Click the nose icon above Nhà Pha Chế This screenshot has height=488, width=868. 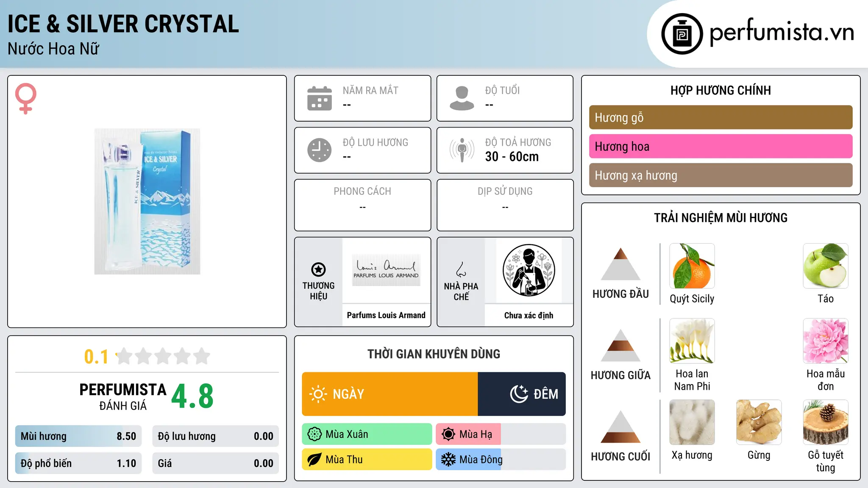pos(461,269)
